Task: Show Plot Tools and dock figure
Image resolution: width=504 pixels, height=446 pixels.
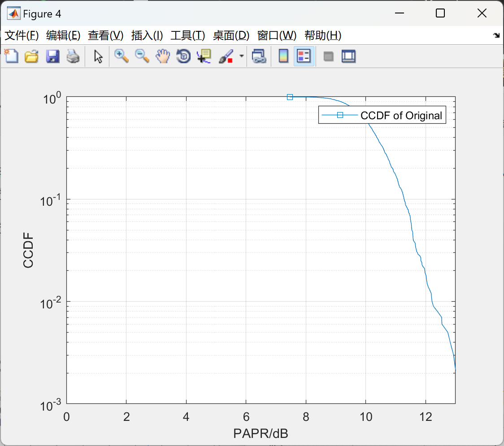Action: (x=348, y=56)
